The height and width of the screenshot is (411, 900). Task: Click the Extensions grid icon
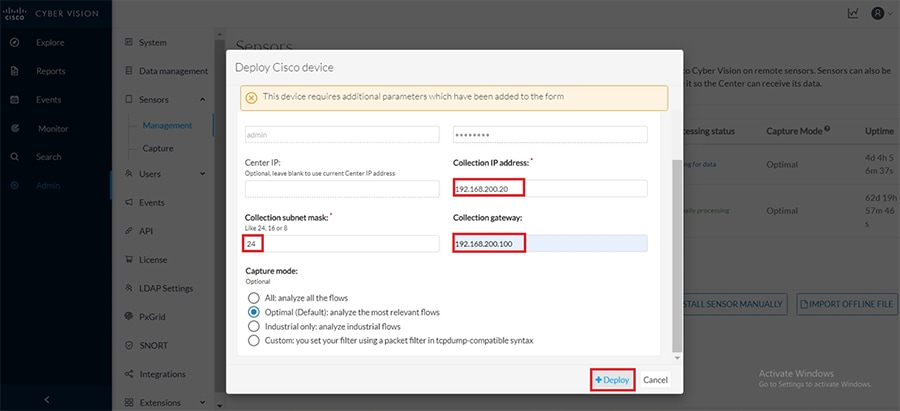click(x=129, y=402)
